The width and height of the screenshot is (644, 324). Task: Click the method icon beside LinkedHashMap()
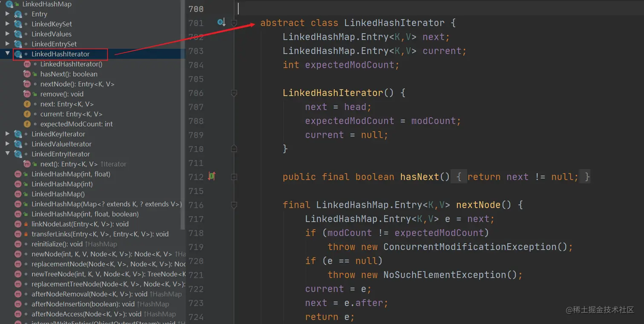tap(18, 194)
